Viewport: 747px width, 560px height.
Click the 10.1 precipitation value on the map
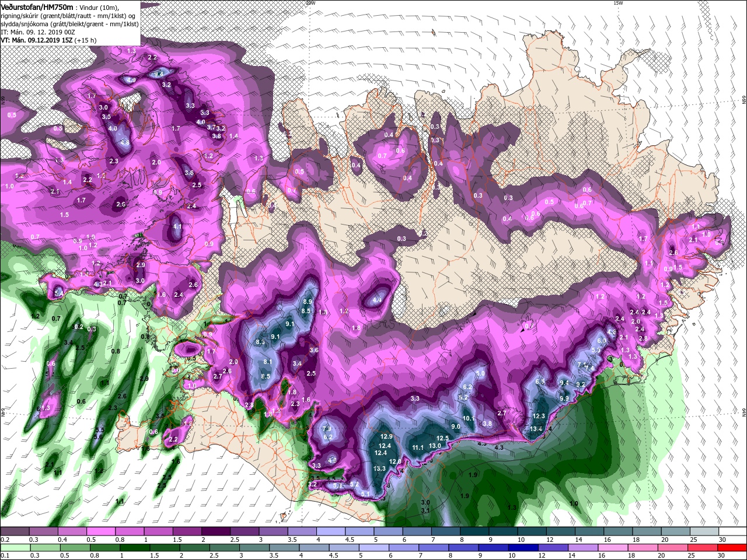coord(469,418)
